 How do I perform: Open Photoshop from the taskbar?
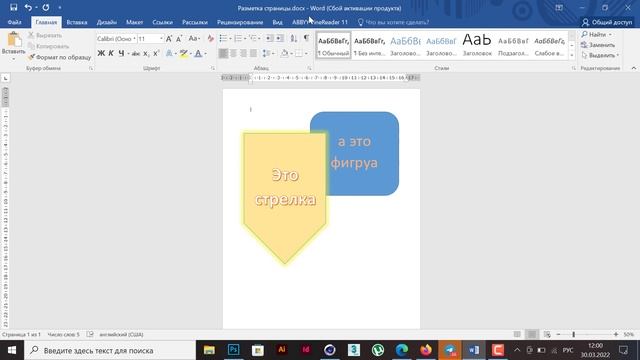point(233,350)
